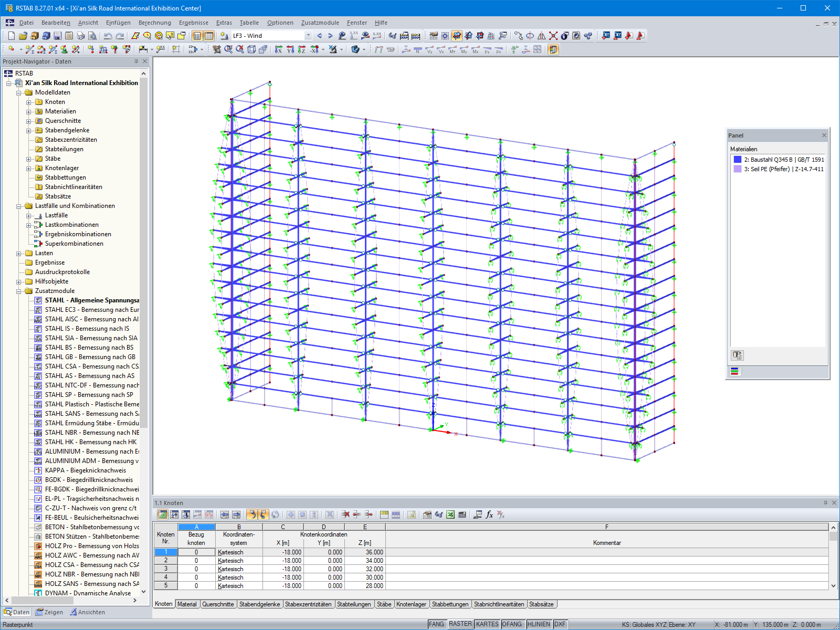This screenshot has height=630, width=840.
Task: Open the print icon on the toolbar
Action: click(x=81, y=36)
